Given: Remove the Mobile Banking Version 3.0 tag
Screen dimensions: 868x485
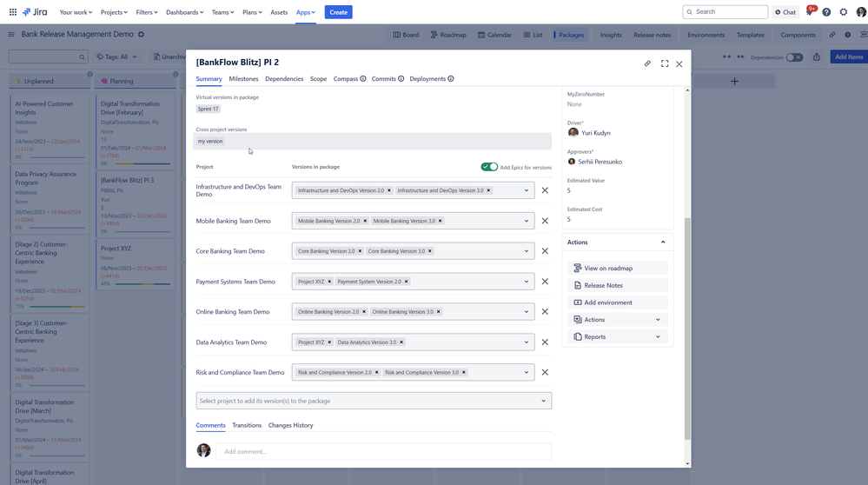Looking at the screenshot, I should pyautogui.click(x=441, y=221).
